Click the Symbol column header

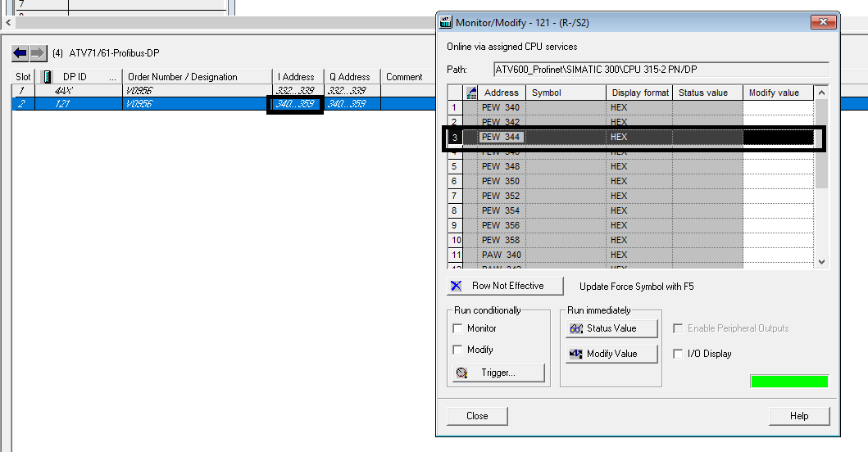566,93
